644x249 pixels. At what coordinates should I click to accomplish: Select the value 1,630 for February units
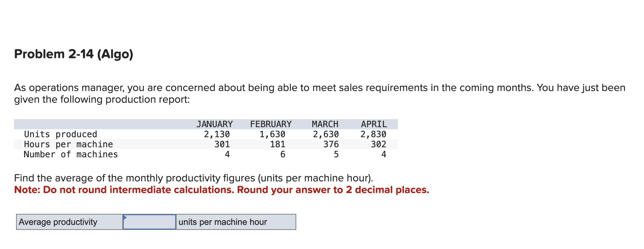pos(273,134)
